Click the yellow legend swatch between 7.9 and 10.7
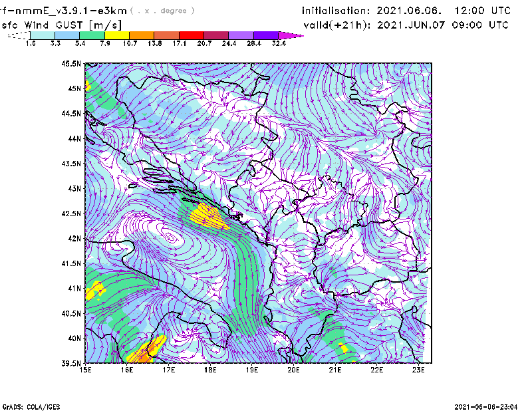 117,35
